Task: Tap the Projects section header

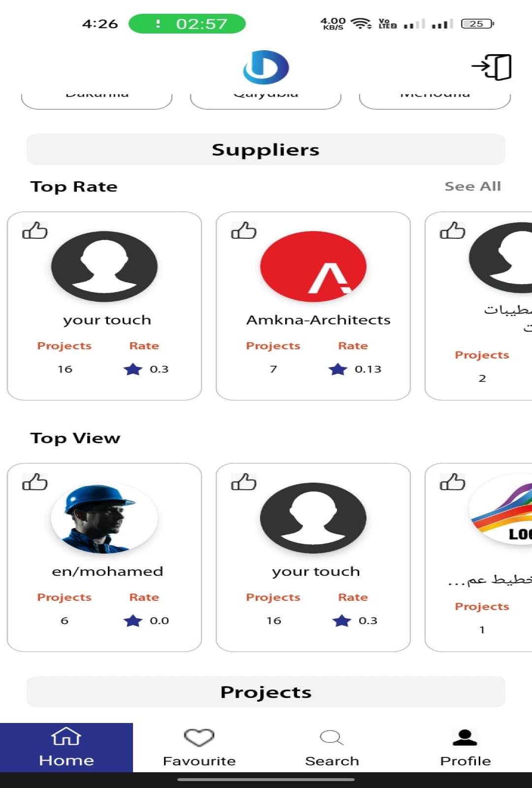Action: click(x=266, y=692)
